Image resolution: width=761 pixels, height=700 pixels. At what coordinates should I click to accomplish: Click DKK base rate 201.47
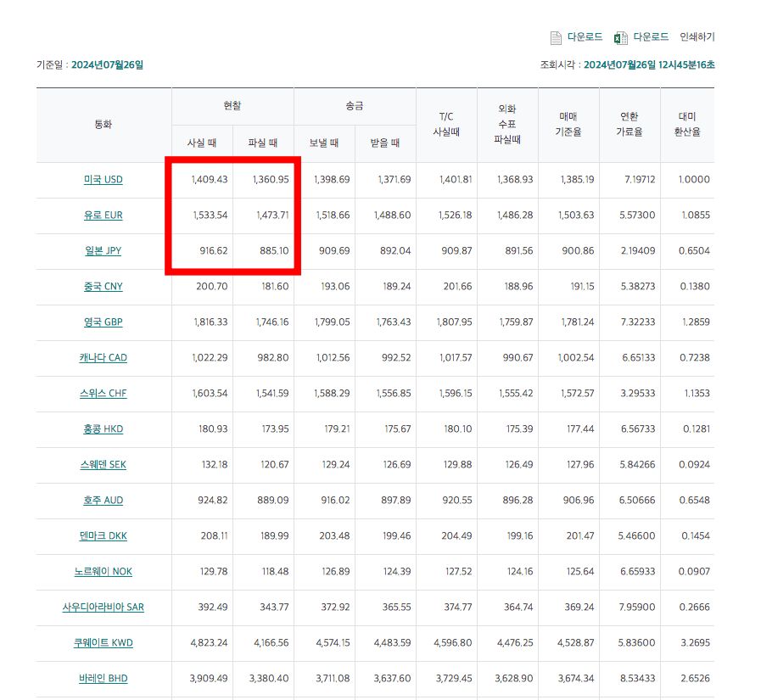pos(580,536)
